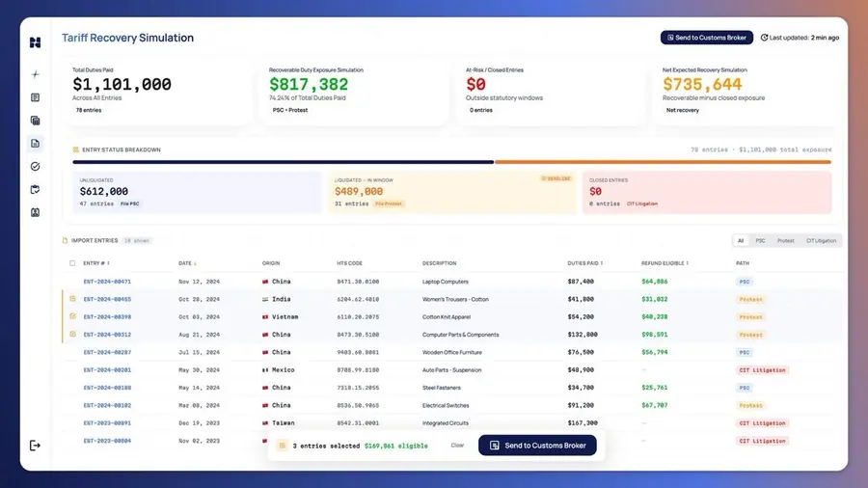
Task: Open the list document sidebar icon
Action: pos(35,97)
